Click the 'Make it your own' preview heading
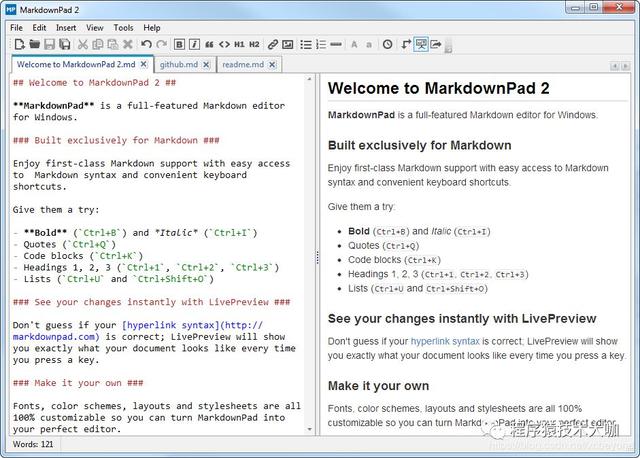 coord(378,386)
